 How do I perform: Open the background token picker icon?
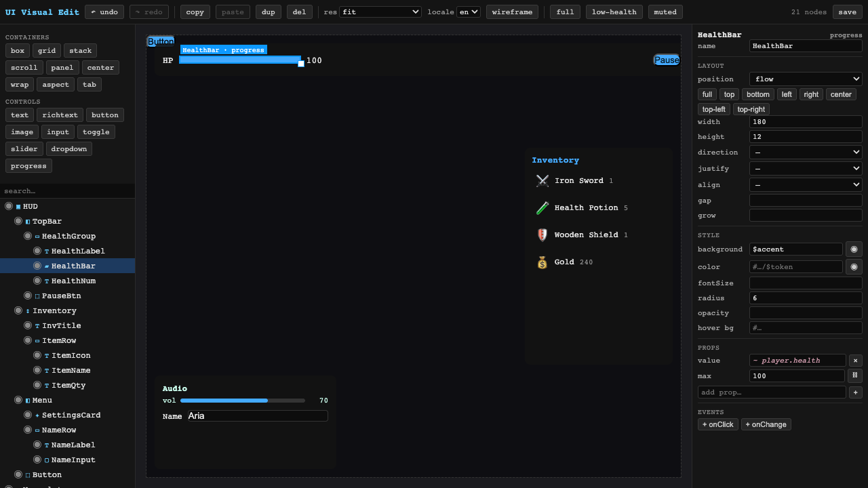coord(854,249)
